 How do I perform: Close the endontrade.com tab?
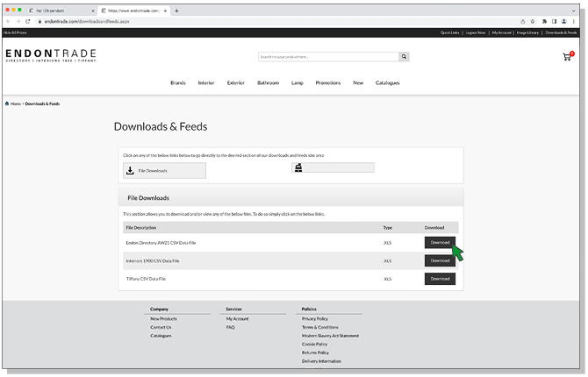coord(165,11)
